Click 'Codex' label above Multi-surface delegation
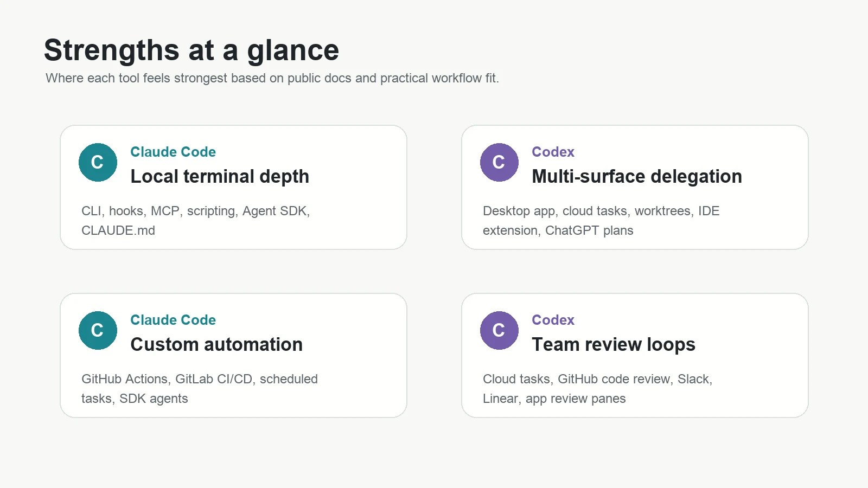Viewport: 868px width, 488px height. 553,152
